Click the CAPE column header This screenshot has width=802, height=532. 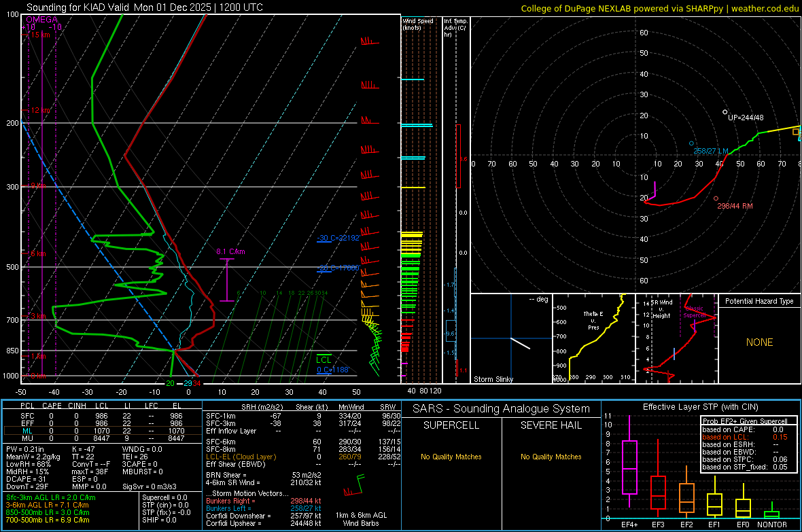tap(52, 406)
